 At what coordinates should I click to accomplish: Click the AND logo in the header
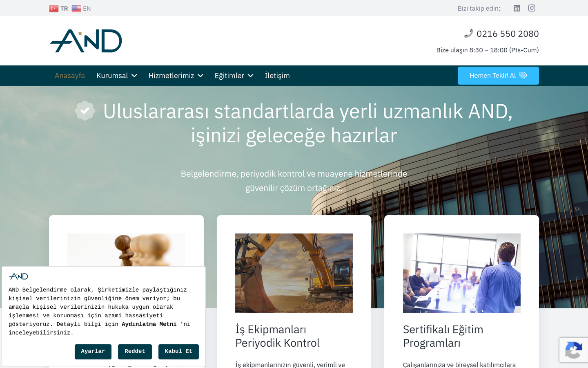pyautogui.click(x=86, y=41)
